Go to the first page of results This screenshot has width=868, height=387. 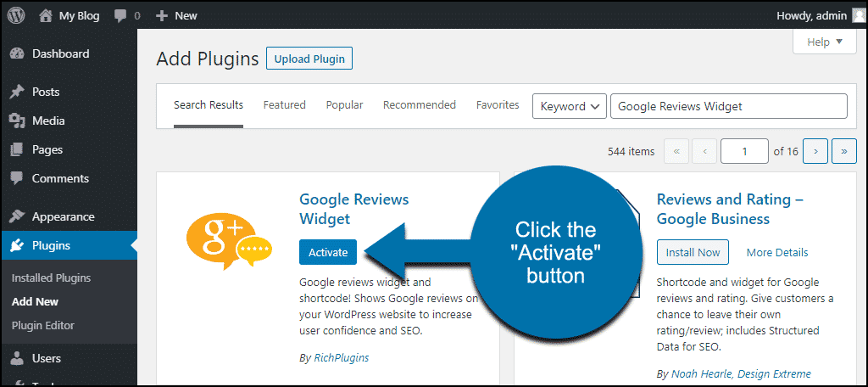point(676,151)
